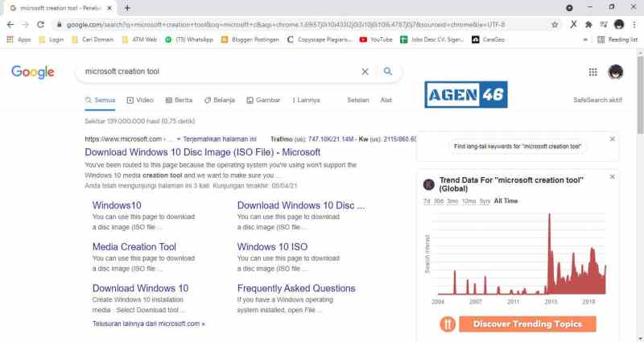This screenshot has width=644, height=342.
Task: Click the Google logo
Action: [33, 72]
